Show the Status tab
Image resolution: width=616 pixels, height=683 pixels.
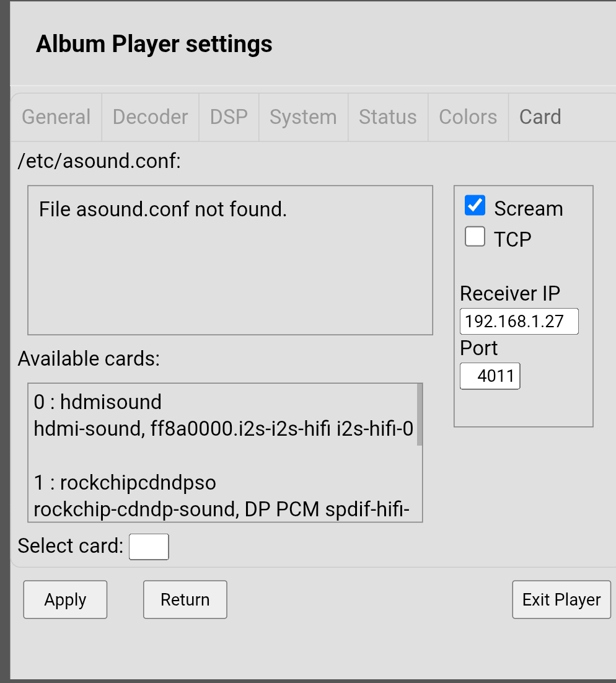[388, 117]
